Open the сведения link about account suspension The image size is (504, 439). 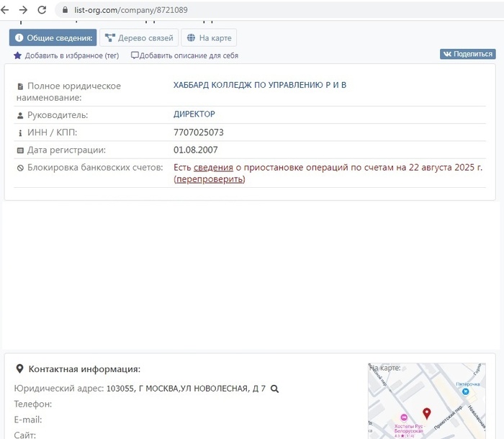pos(213,168)
